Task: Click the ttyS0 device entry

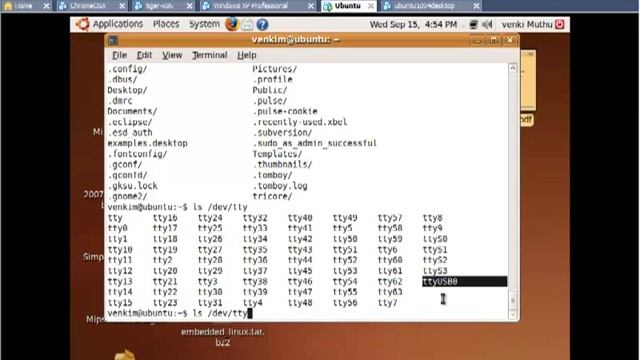Action: pyautogui.click(x=435, y=239)
